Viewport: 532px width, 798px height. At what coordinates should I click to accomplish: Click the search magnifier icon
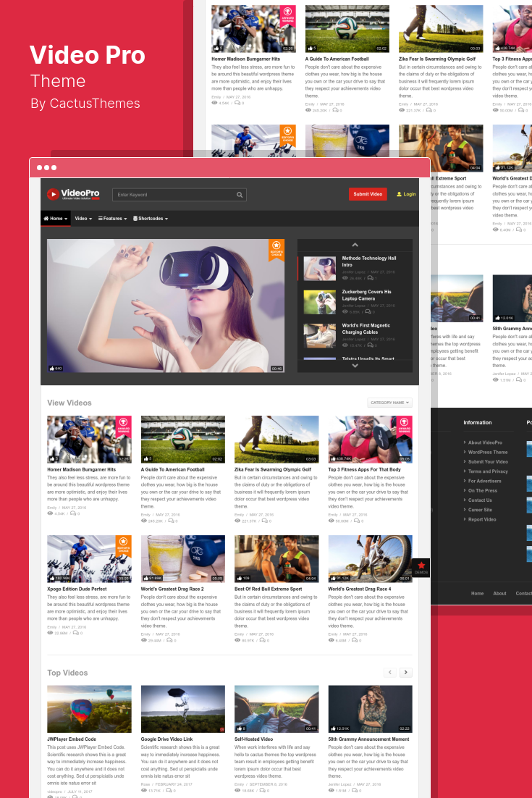point(240,195)
